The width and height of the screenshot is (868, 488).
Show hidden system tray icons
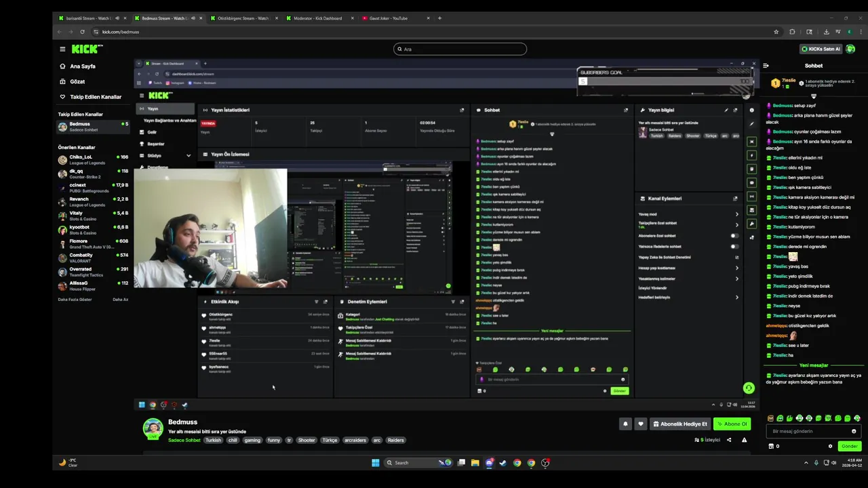tap(806, 463)
